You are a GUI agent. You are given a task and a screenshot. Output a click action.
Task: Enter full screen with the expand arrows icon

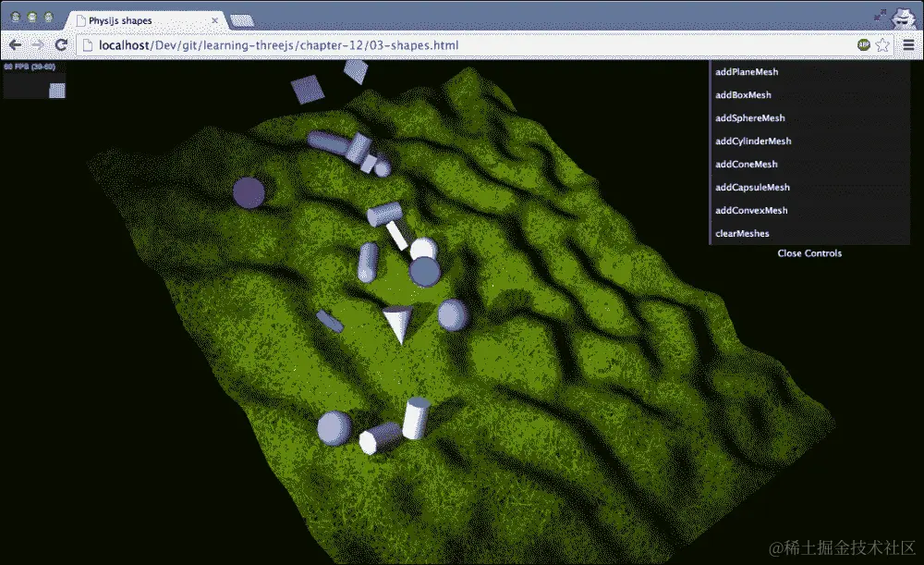[880, 16]
